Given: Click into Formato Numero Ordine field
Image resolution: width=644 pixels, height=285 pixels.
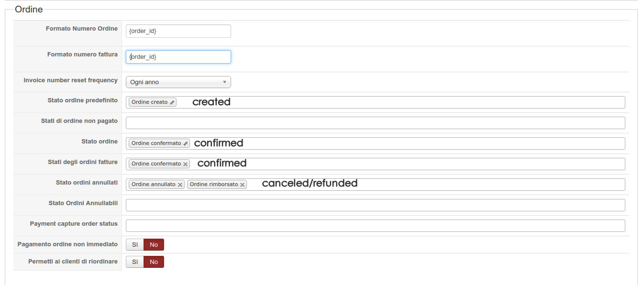Looking at the screenshot, I should pos(178,31).
